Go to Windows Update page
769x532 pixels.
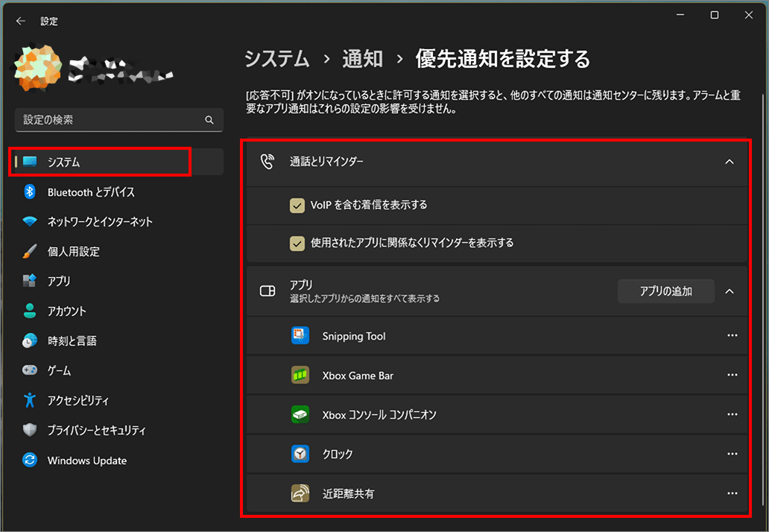point(118,460)
